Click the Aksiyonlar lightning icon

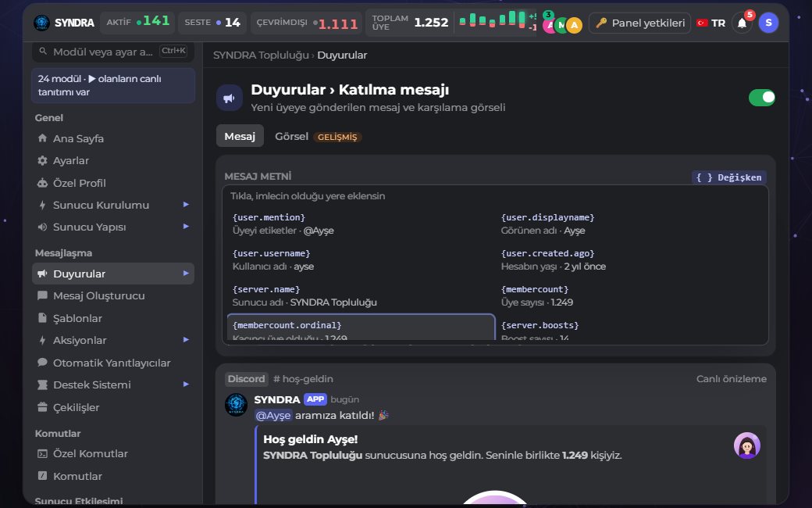point(42,340)
